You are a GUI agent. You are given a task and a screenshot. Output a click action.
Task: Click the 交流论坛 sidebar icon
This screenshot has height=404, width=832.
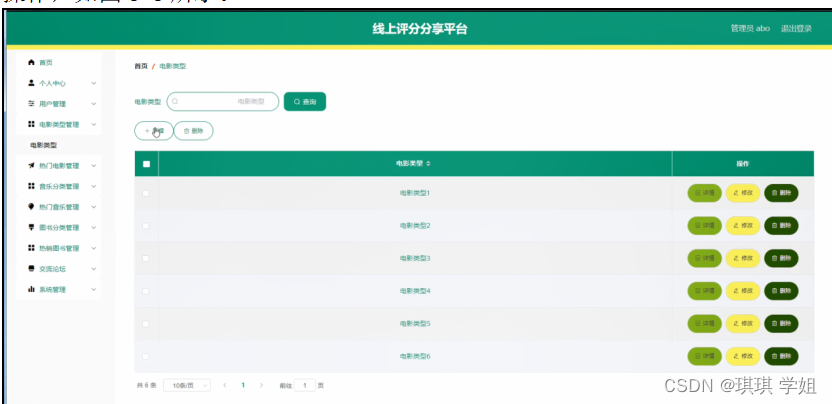[x=31, y=268]
